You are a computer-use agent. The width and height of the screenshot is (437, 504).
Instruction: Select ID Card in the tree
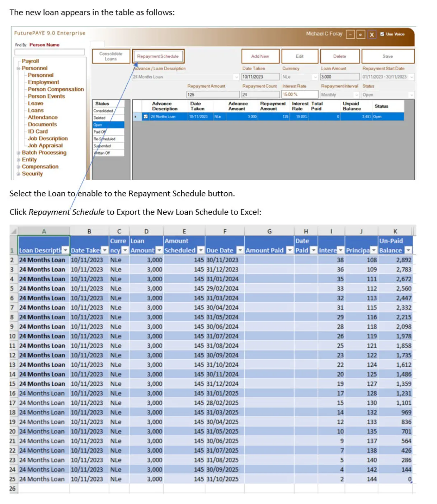[38, 132]
